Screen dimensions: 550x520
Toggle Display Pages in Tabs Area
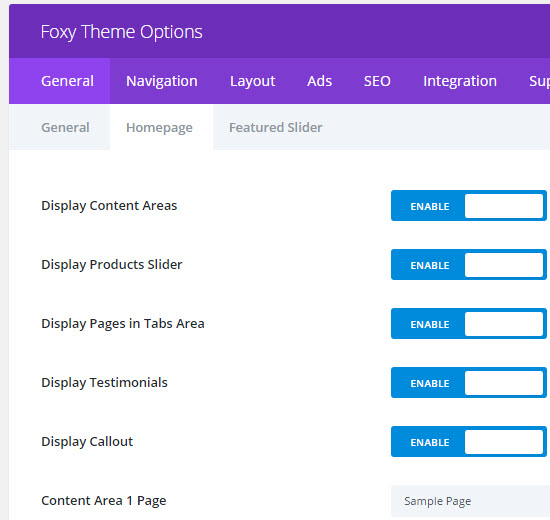coord(469,324)
